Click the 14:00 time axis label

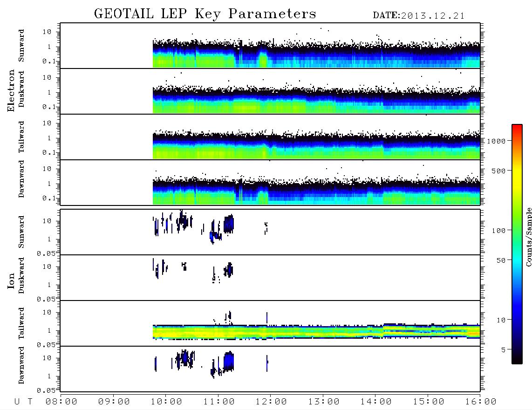[x=376, y=402]
